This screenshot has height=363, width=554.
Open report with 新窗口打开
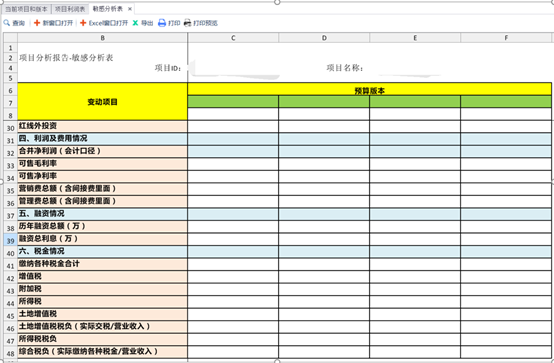[53, 23]
